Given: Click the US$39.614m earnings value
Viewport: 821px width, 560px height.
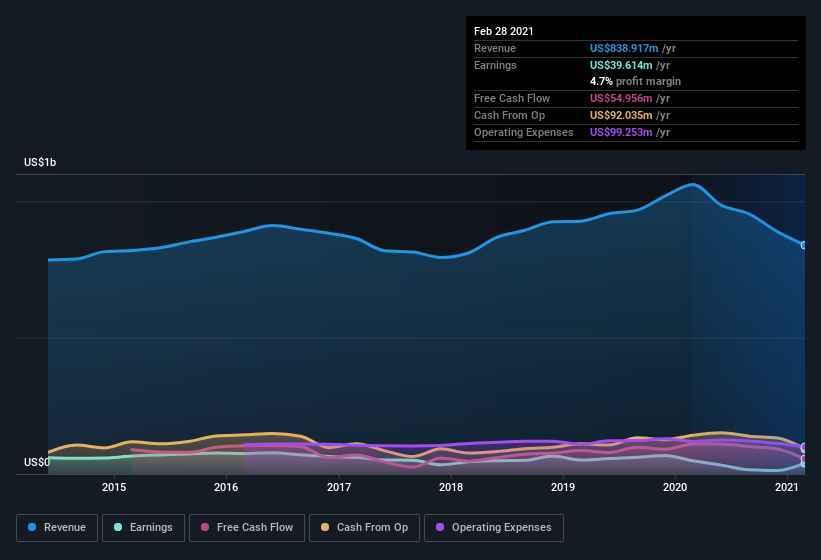Looking at the screenshot, I should pos(621,65).
